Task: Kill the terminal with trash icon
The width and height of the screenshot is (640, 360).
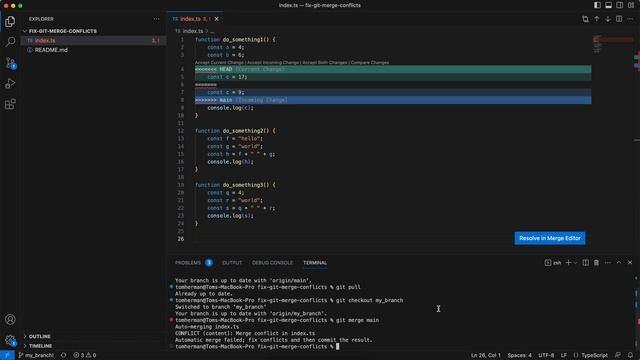Action: (596, 263)
